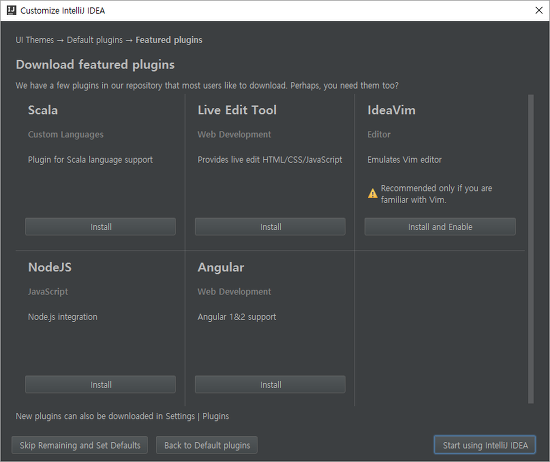
Task: Click 'Download featured plugins' heading
Action: click(95, 65)
